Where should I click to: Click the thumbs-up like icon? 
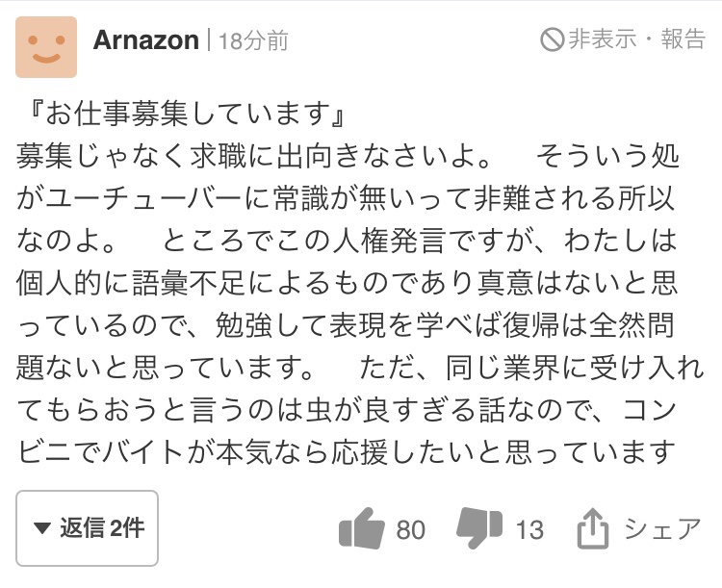(x=362, y=529)
